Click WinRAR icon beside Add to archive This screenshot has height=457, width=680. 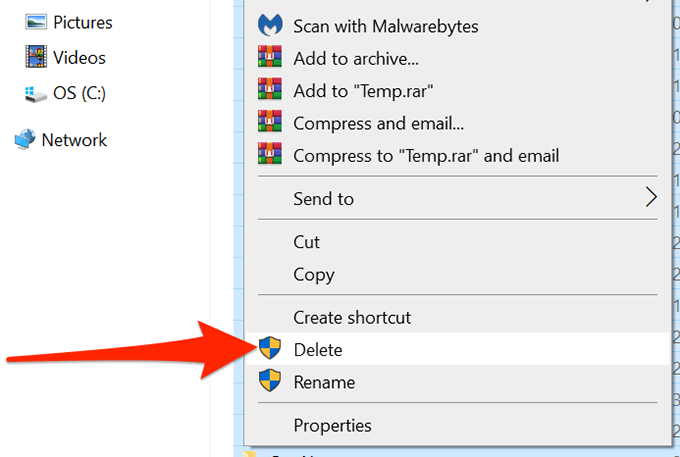pos(269,59)
